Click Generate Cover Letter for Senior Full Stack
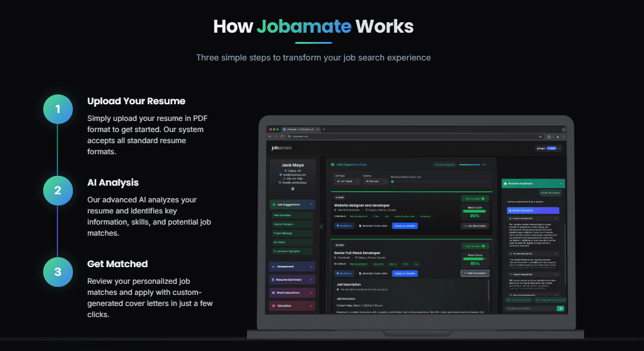Viewport: 644px width, 351px height. 372,273
